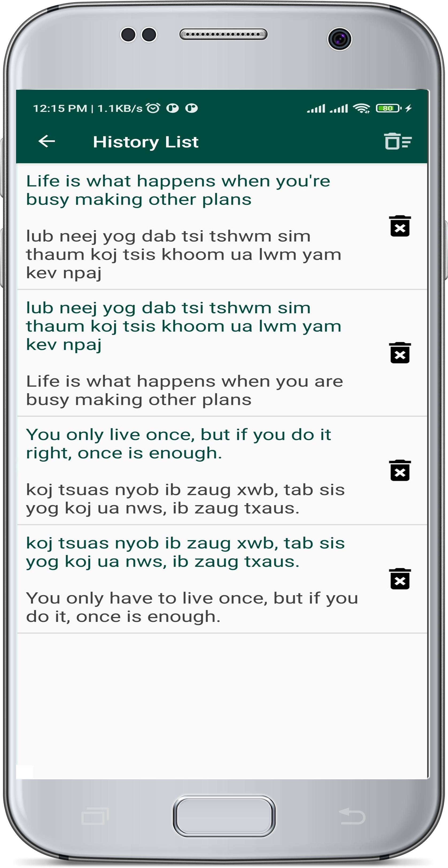Viewport: 448px width, 868px height.
Task: Open green 'lub neej yog dab tsi' source text
Action: (x=184, y=326)
